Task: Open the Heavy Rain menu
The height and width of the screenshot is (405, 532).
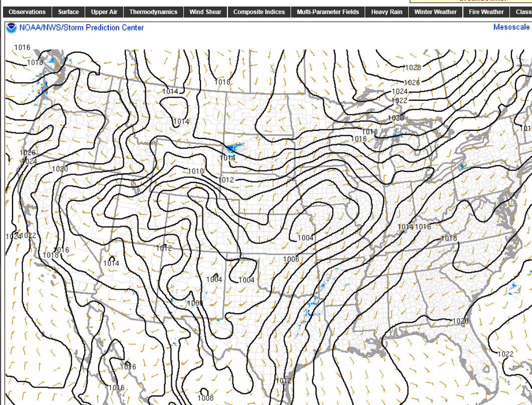Action: tap(386, 12)
